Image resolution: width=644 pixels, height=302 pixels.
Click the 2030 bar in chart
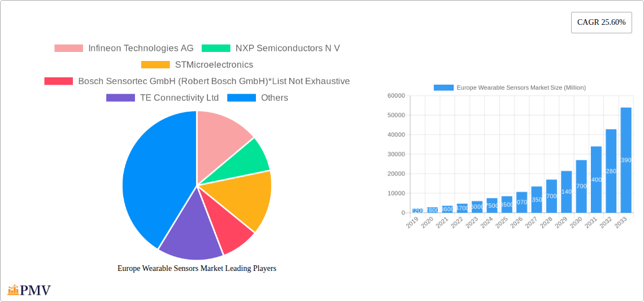click(581, 186)
